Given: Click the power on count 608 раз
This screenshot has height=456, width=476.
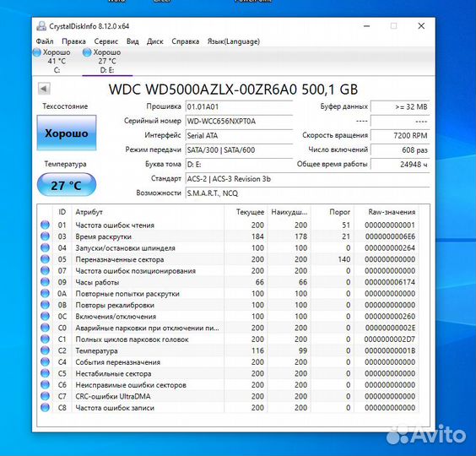Looking at the screenshot, I should tap(400, 149).
